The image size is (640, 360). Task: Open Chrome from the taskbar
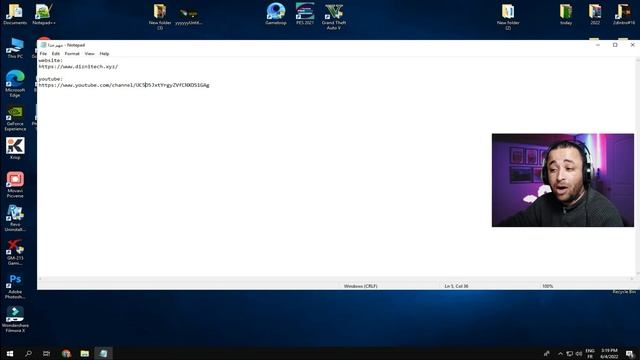coord(66,353)
